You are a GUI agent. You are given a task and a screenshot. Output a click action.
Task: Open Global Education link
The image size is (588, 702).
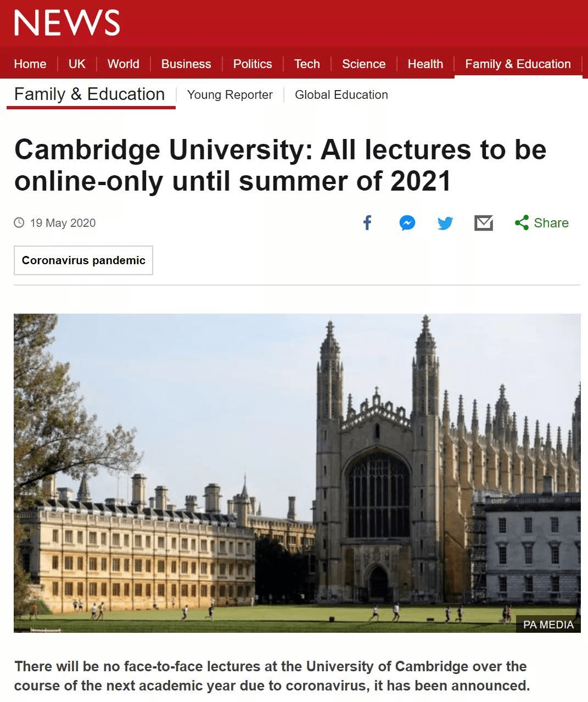pos(341,94)
